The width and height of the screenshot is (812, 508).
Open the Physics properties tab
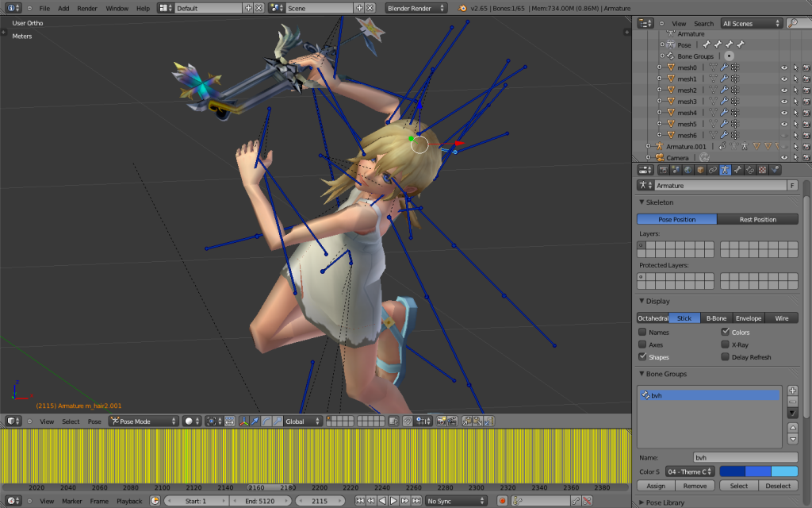pos(776,170)
